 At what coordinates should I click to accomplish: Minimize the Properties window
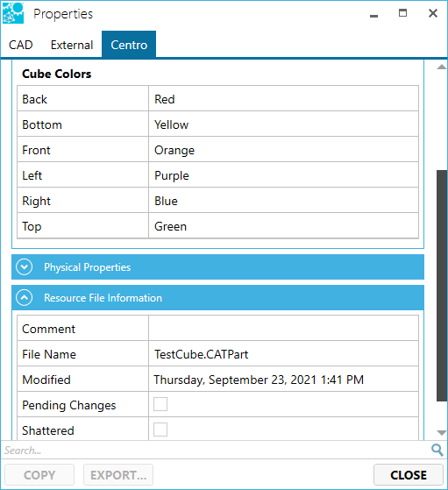373,14
